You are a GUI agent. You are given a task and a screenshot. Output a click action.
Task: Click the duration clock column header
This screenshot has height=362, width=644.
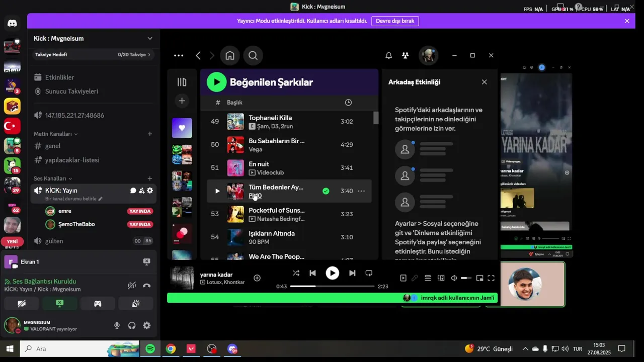coord(348,103)
